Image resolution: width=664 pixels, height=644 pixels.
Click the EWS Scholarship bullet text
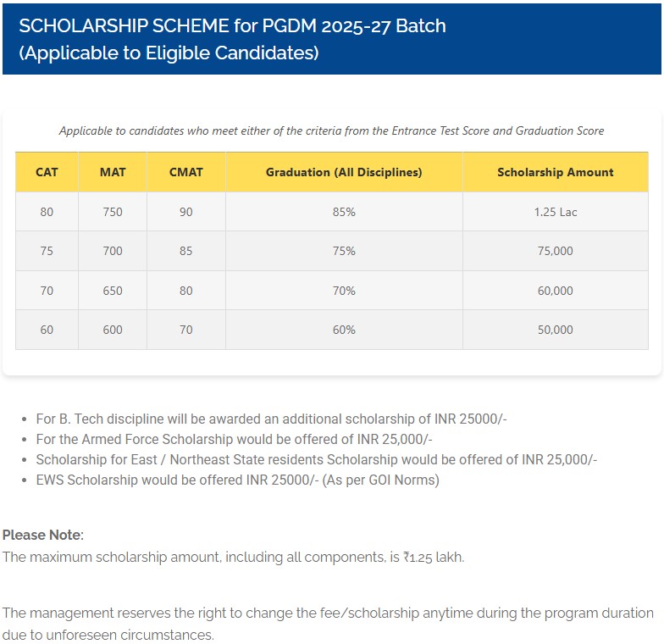click(x=237, y=480)
